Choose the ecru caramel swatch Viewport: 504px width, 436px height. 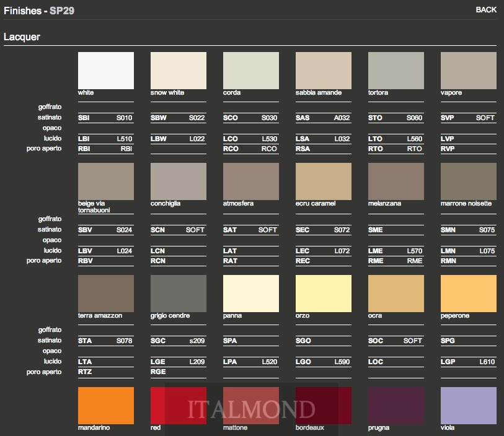tap(324, 181)
